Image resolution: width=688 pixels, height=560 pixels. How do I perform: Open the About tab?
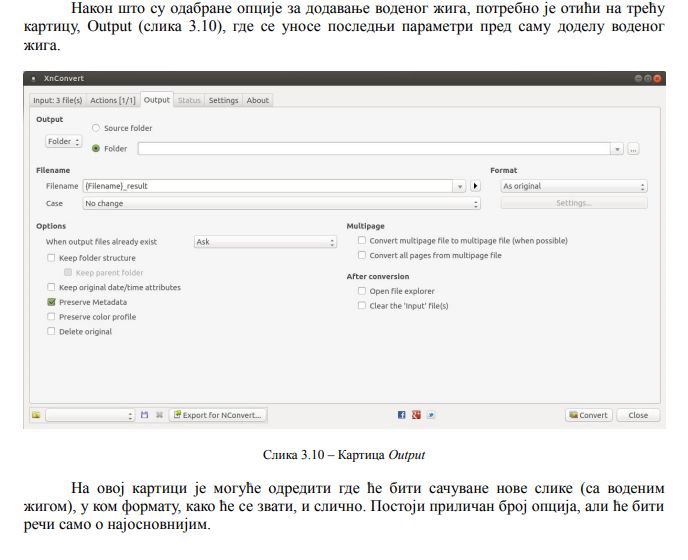coord(258,101)
